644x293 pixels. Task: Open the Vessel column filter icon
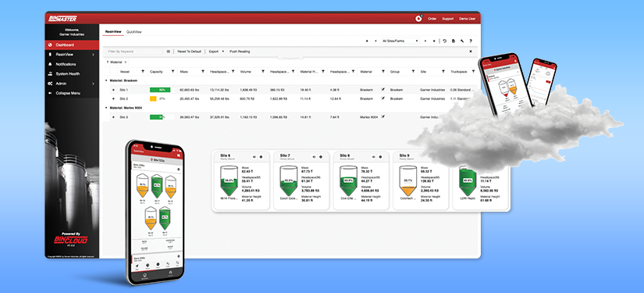click(143, 72)
